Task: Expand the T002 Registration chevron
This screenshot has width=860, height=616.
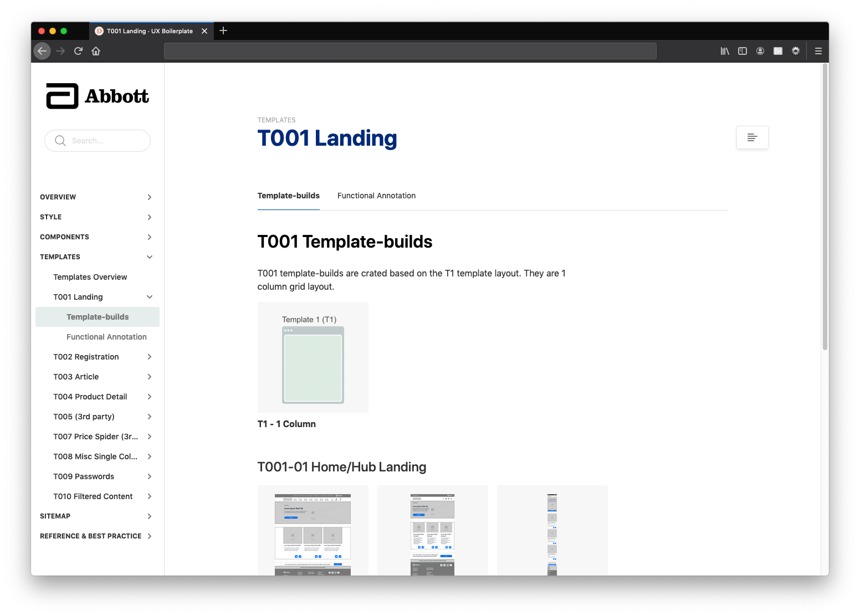Action: pos(149,357)
